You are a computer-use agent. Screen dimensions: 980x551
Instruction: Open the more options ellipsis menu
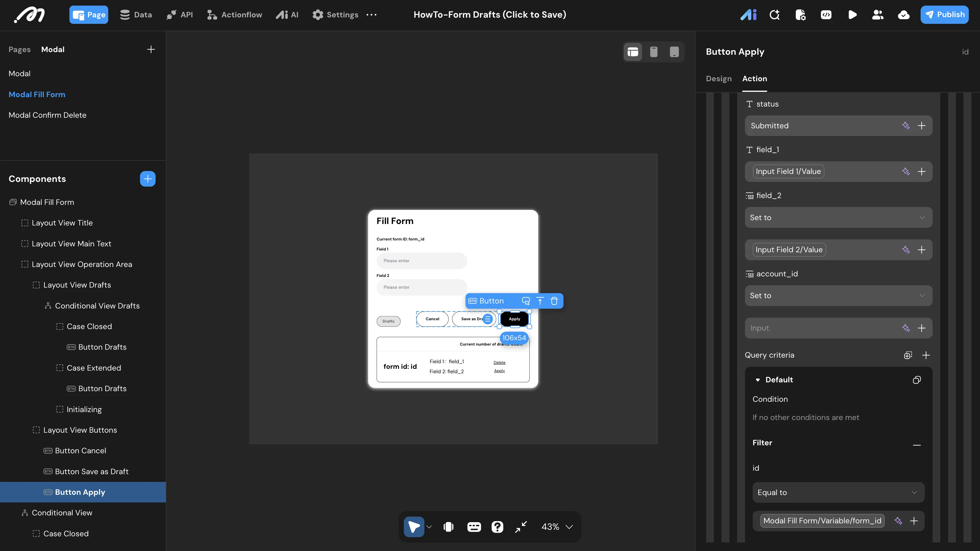coord(371,15)
